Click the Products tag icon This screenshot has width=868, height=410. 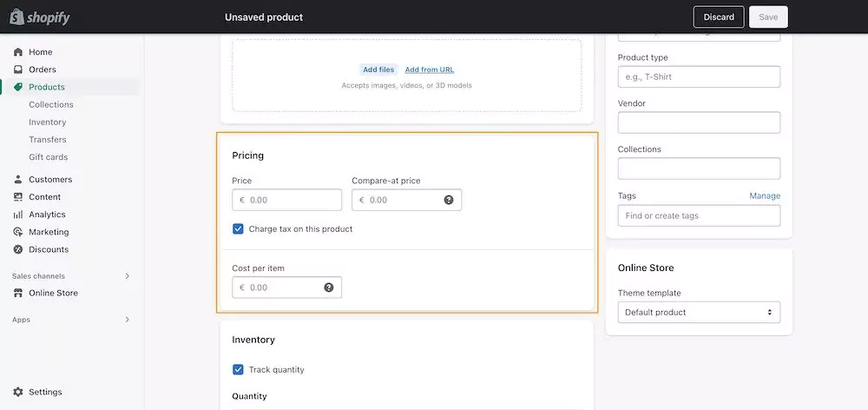(x=18, y=87)
